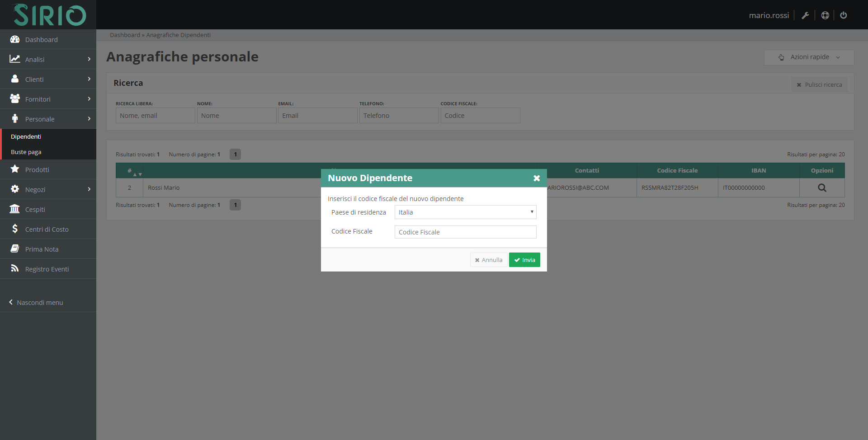Open the Prodotti menu item
This screenshot has height=440, width=868.
[48, 169]
